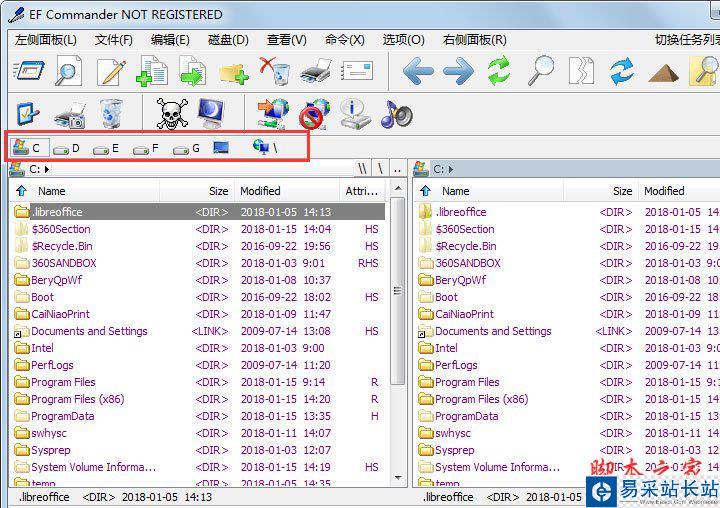Screen dimensions: 720x508
Task: Select BeryQpWf folder in right panel
Action: (568, 280)
